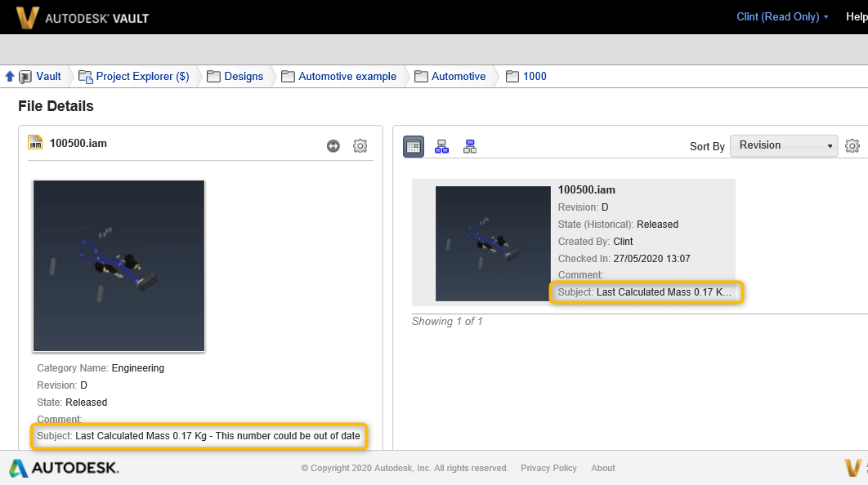Select the Where Used hierarchy view icon
The image size is (868, 485).
click(468, 146)
